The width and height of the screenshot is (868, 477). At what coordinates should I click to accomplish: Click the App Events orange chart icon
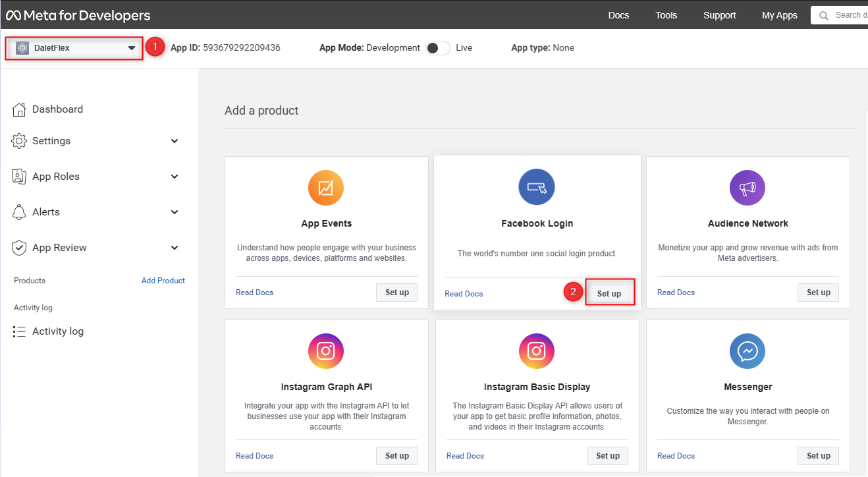click(x=326, y=188)
